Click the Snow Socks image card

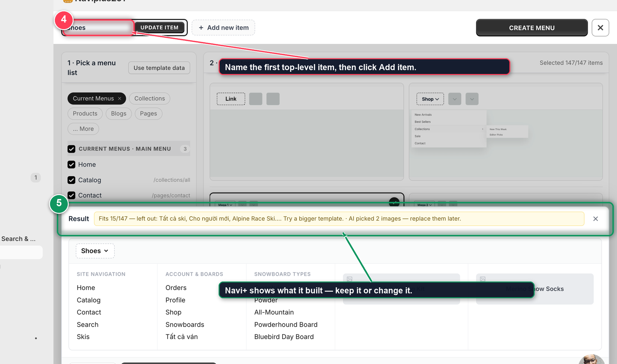pos(535,289)
